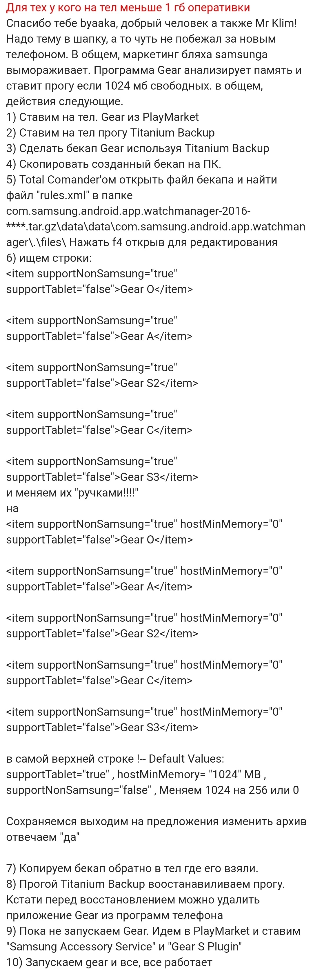Click step 3 'Сделать бекап Gear' line
The image size is (313, 980).
[x=137, y=148]
